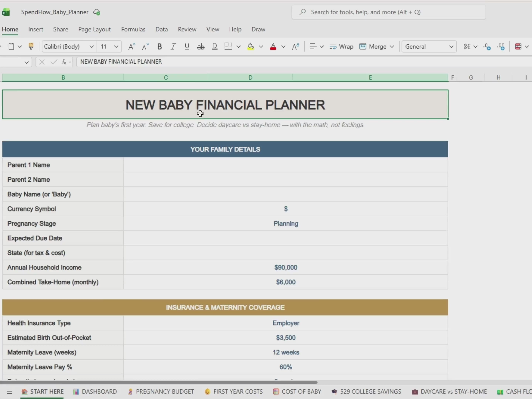Open the conditional formatting table icon
Image resolution: width=532 pixels, height=399 pixels.
(518, 46)
